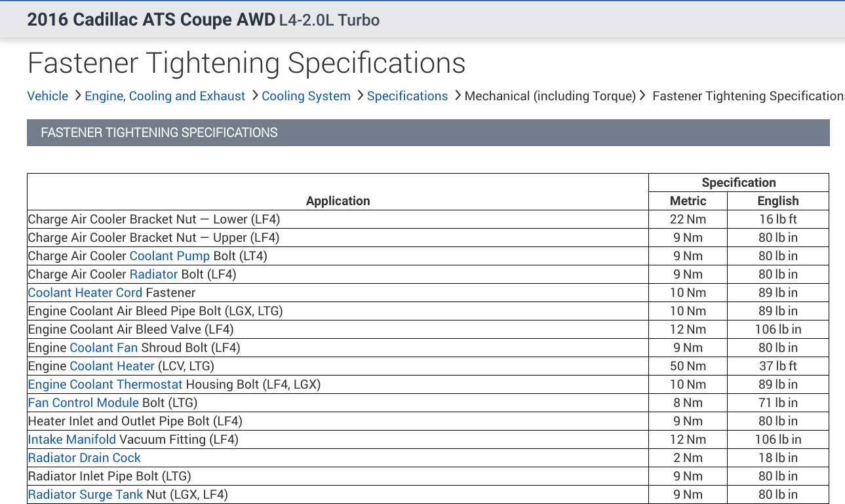845x504 pixels.
Task: Open the Intake Manifold link
Action: [x=71, y=439]
